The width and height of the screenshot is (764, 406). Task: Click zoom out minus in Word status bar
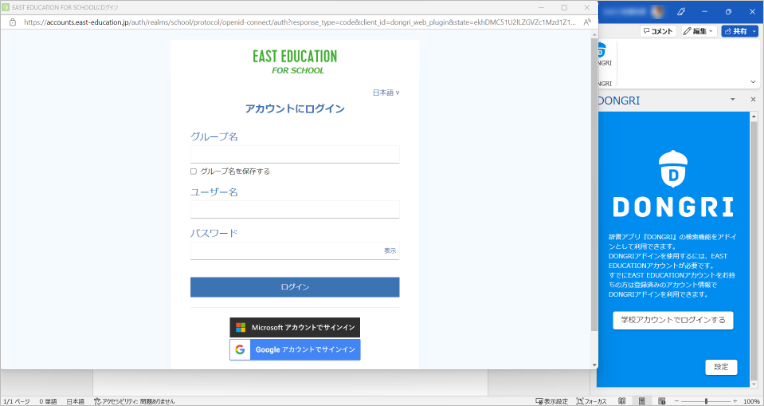tap(677, 401)
